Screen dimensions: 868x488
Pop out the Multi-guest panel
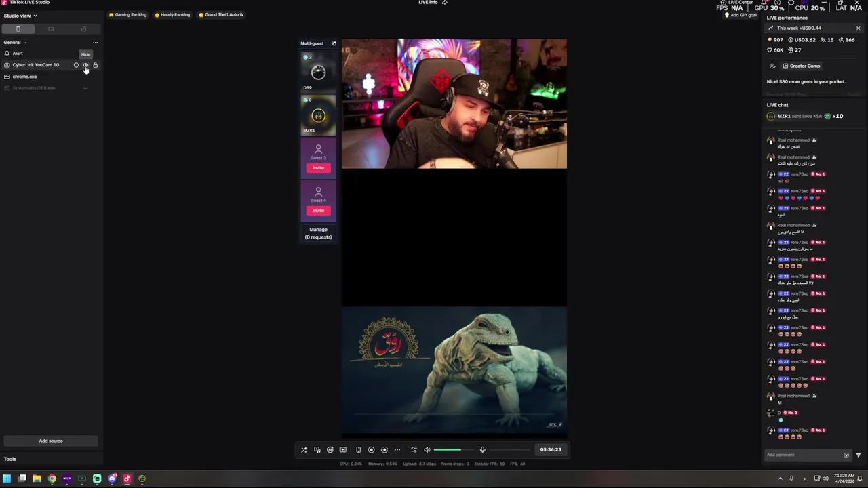pyautogui.click(x=334, y=43)
